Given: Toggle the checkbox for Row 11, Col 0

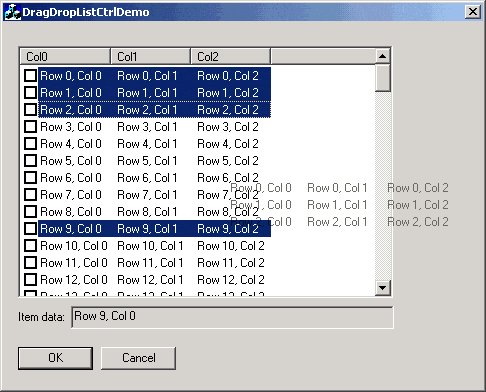Looking at the screenshot, I should click(30, 263).
